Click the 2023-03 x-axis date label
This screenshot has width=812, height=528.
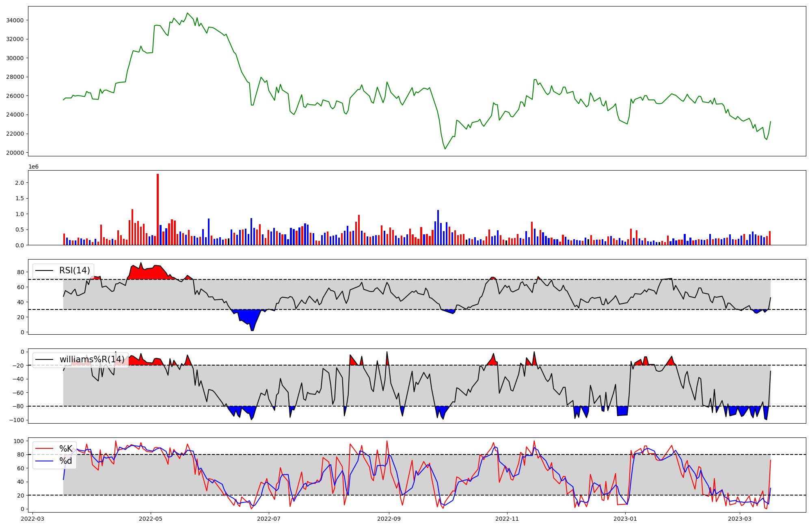pyautogui.click(x=740, y=519)
